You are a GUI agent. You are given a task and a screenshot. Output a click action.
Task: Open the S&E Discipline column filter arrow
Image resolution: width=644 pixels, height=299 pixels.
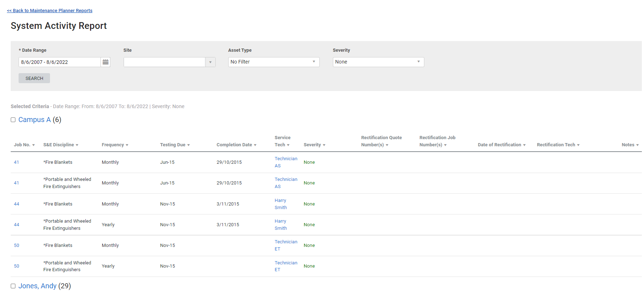[x=77, y=145]
